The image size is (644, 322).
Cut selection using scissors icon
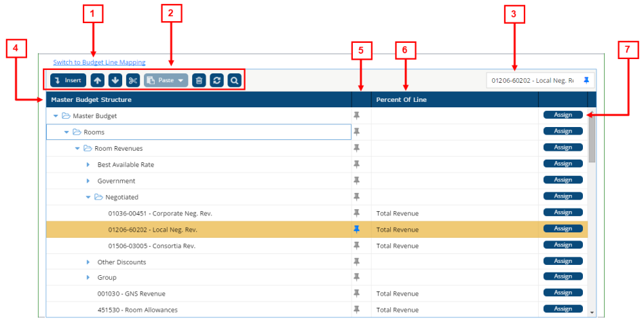(132, 80)
